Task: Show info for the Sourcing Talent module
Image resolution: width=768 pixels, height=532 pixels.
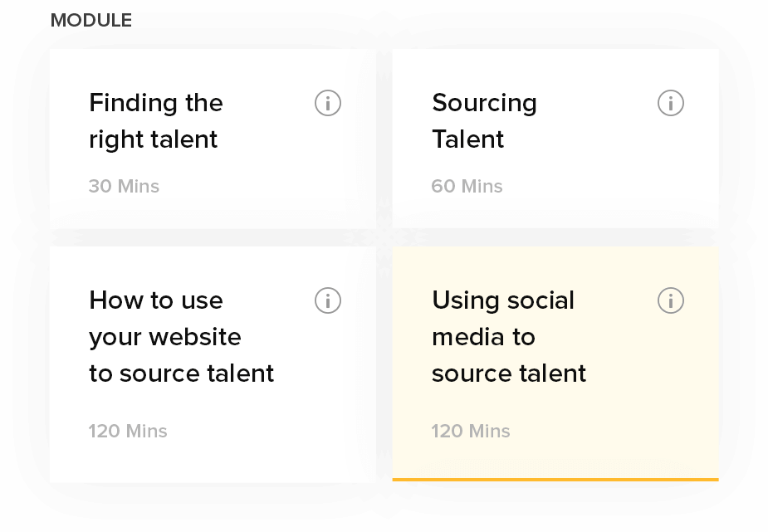Action: pyautogui.click(x=671, y=103)
